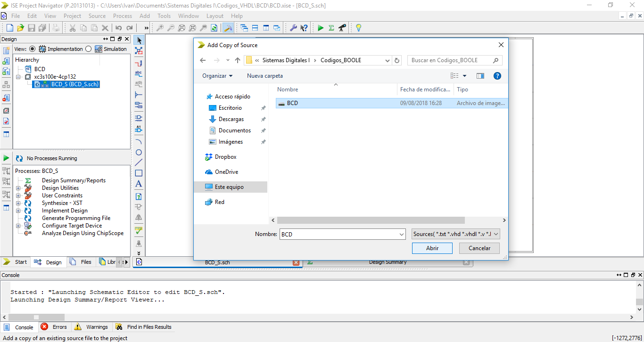
Task: Go up one folder level in dialog
Action: pos(238,60)
